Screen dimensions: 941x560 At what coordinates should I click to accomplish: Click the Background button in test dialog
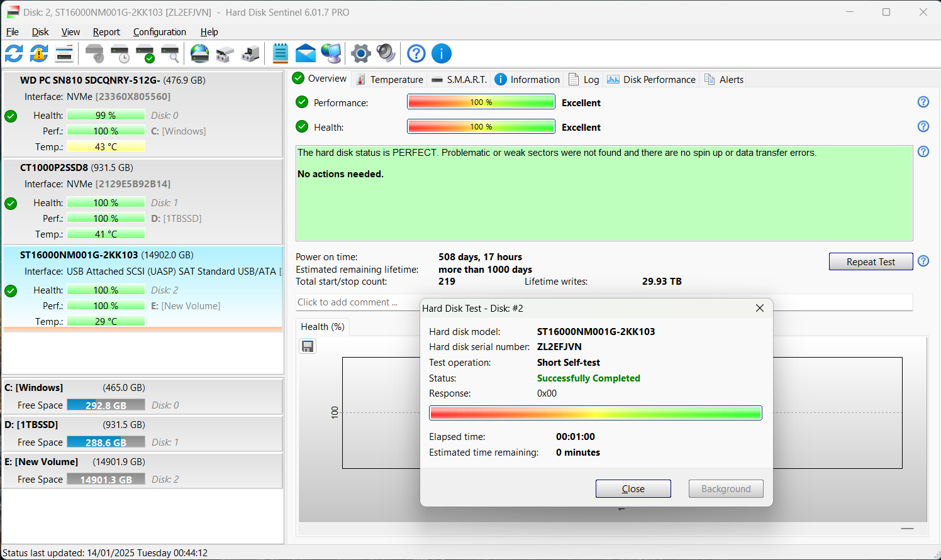point(726,489)
